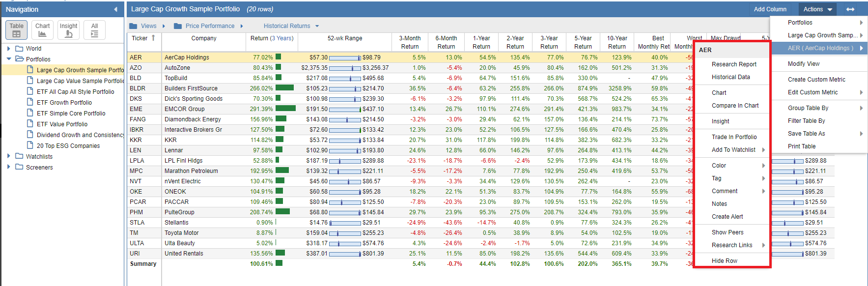The height and width of the screenshot is (286, 868).
Task: Click the 3-Month Return column header
Action: pyautogui.click(x=410, y=42)
